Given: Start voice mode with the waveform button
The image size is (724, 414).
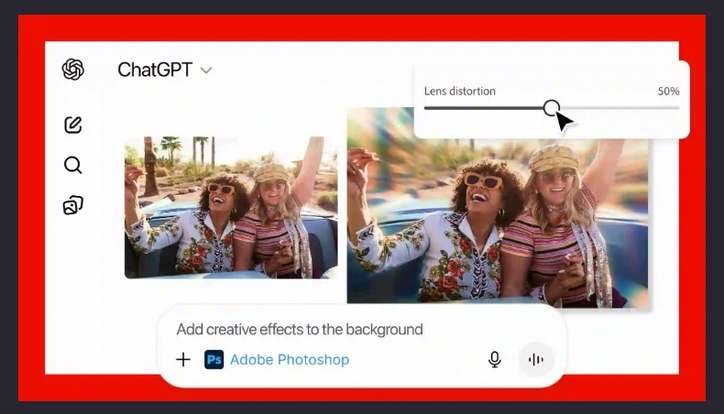Looking at the screenshot, I should 536,360.
